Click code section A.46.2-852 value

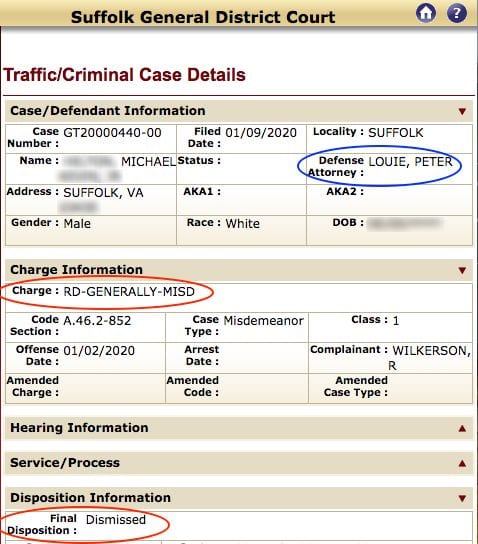(97, 321)
